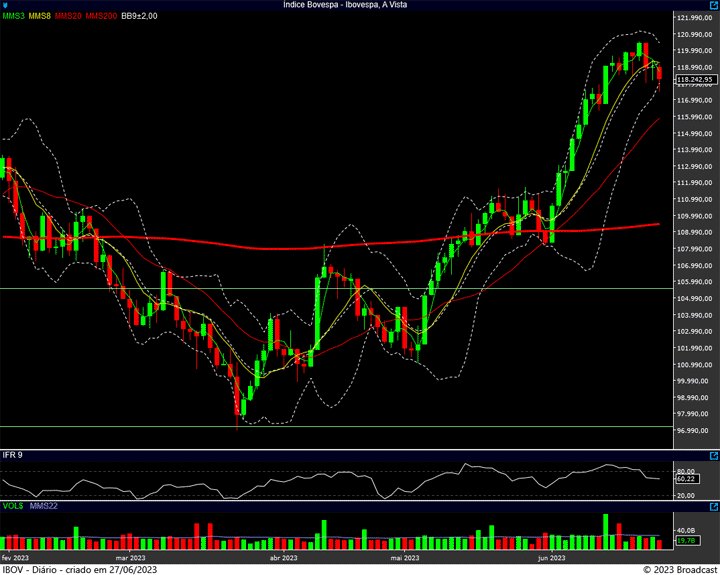720x575 pixels.
Task: Click the BB9±2,00 Bollinger Bands label
Action: coord(141,17)
